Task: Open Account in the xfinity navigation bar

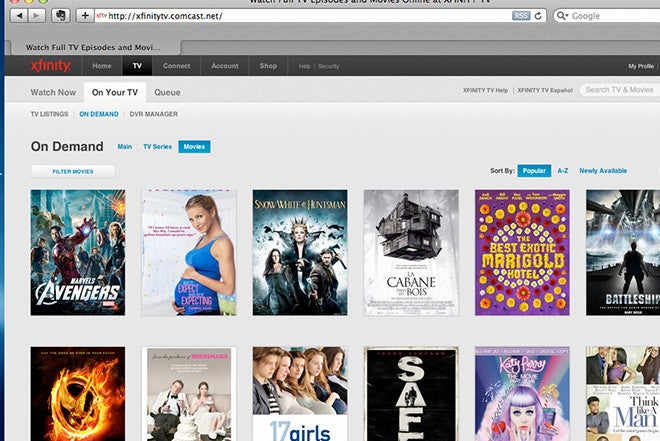Action: [225, 66]
